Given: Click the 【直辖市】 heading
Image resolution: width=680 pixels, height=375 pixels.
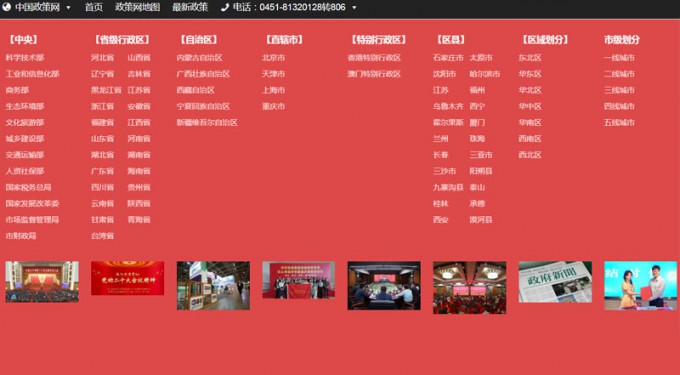Looking at the screenshot, I should (284, 40).
